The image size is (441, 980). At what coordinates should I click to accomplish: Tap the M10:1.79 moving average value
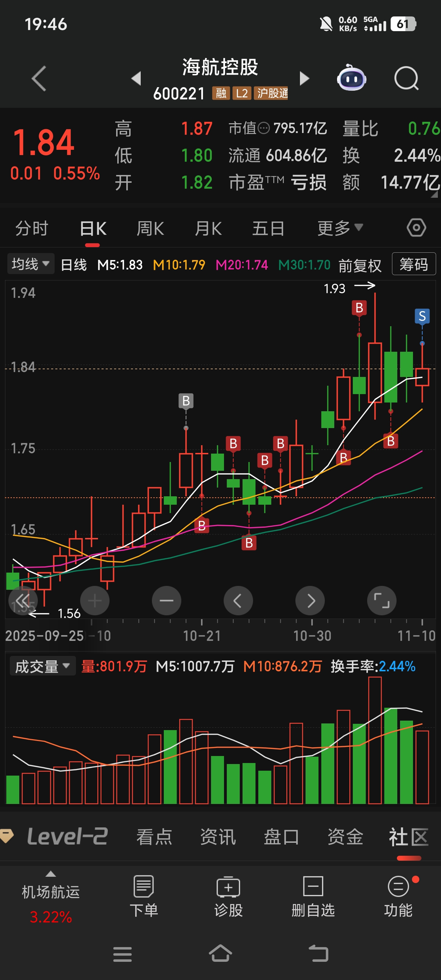tap(179, 265)
